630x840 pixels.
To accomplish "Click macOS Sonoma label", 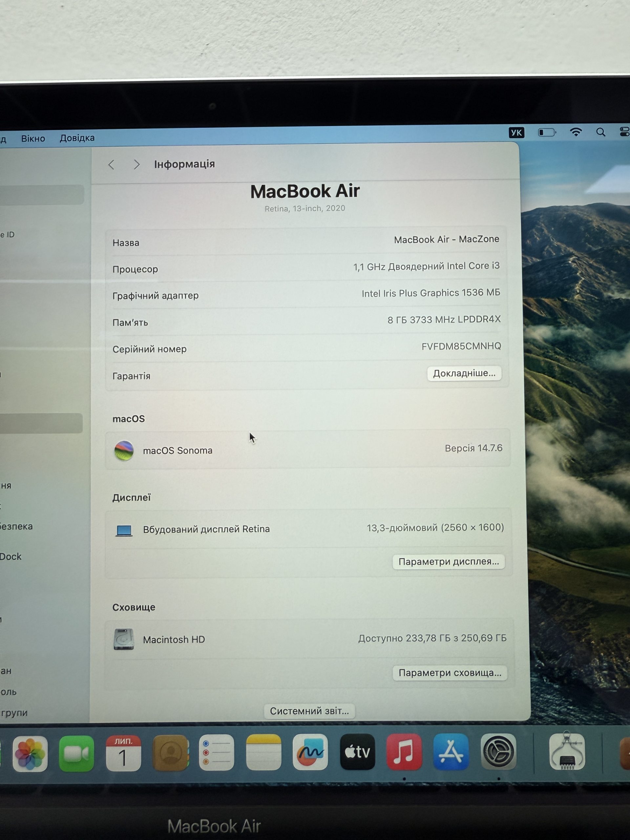I will (178, 451).
